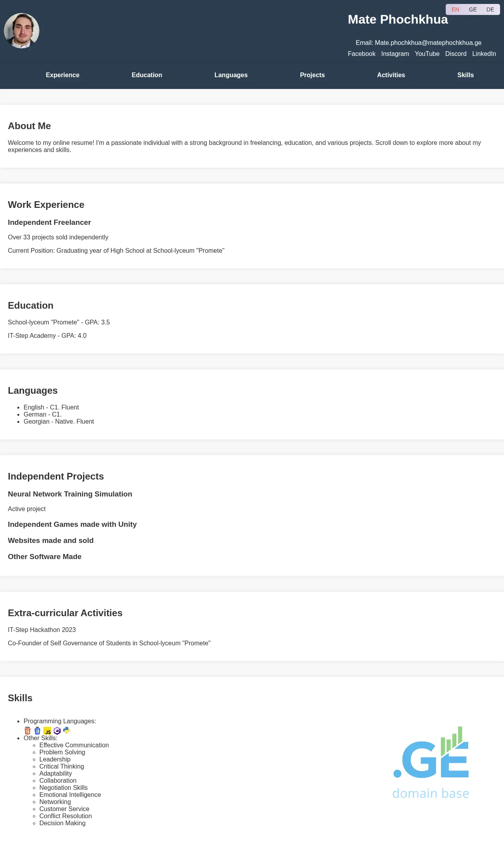Screen dimensions: 504x841
Task: Click the JavaScript skill icon
Action: pos(47,731)
